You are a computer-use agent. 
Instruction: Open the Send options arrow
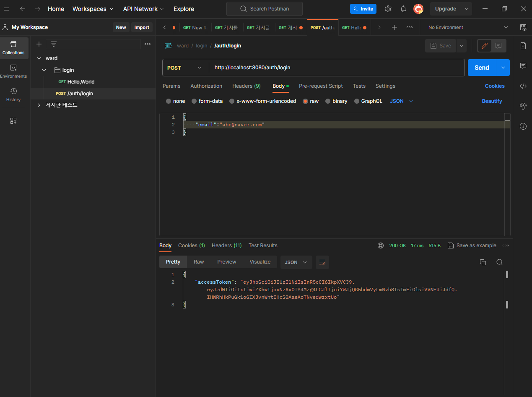(503, 68)
